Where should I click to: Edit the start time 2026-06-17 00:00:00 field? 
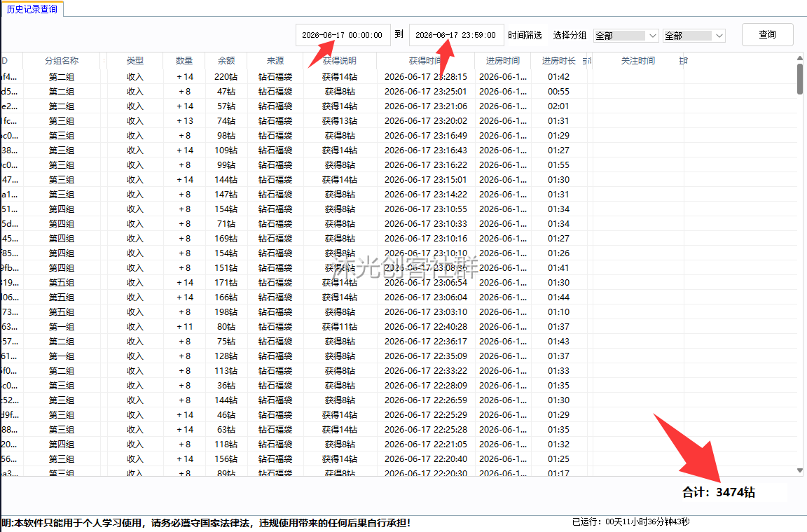(343, 35)
